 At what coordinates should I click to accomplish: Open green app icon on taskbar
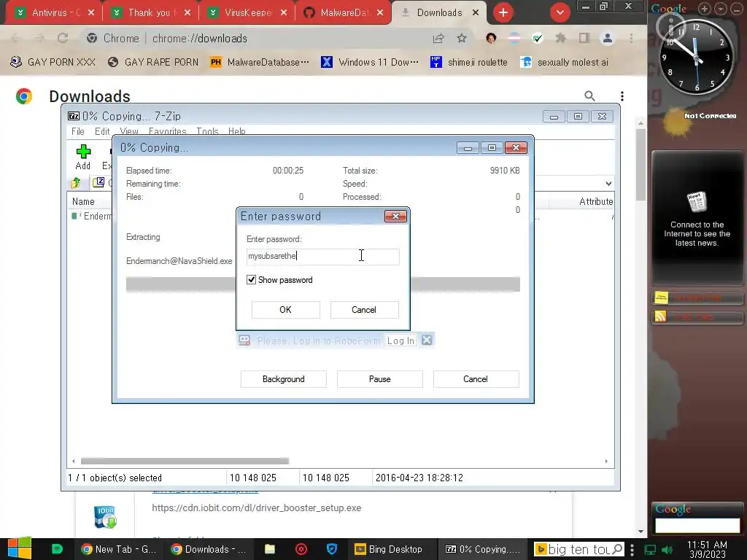click(57, 549)
